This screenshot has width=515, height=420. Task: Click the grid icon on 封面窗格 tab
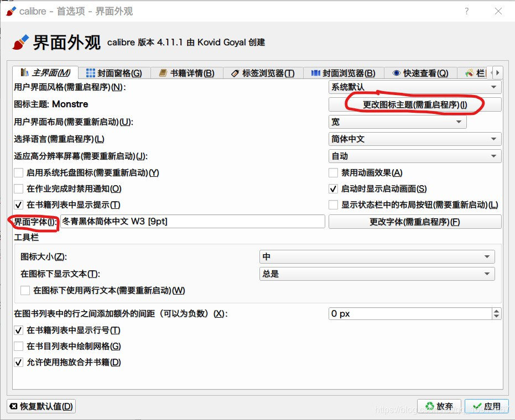point(90,73)
